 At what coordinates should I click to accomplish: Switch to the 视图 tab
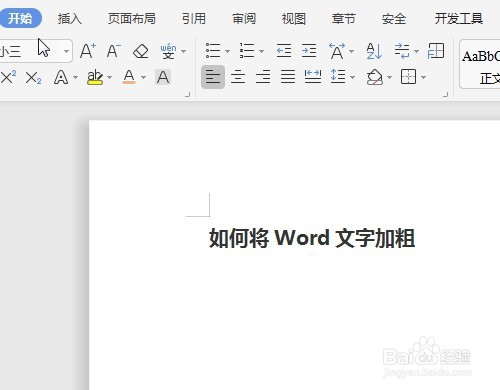click(x=294, y=19)
